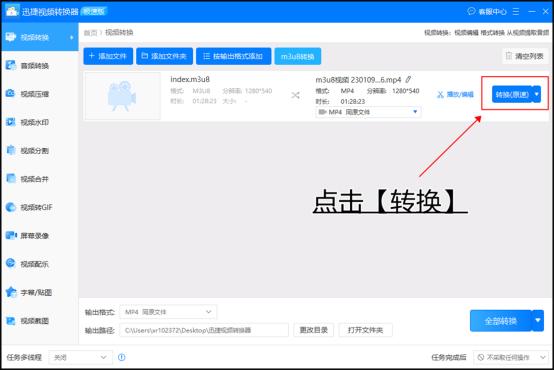The width and height of the screenshot is (554, 370).
Task: Click the info icon next to 任务多线程
Action: click(x=122, y=357)
